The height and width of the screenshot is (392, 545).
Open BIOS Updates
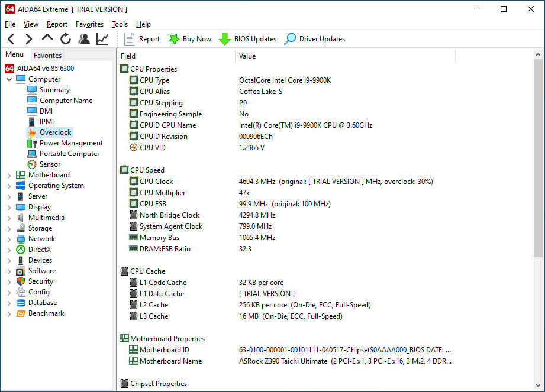(x=247, y=39)
